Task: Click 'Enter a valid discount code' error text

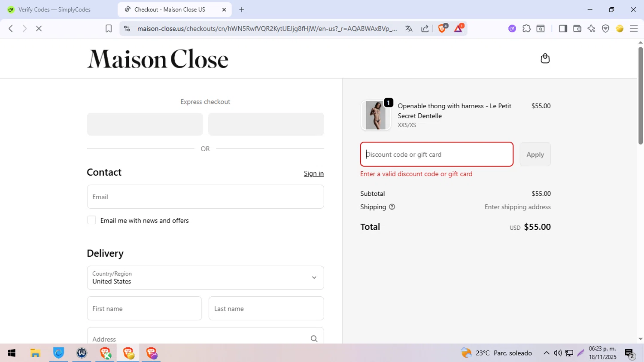Action: pyautogui.click(x=416, y=174)
